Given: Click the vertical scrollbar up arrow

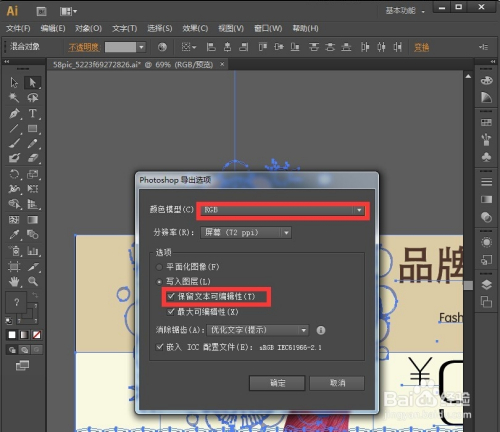Looking at the screenshot, I should click(x=468, y=76).
